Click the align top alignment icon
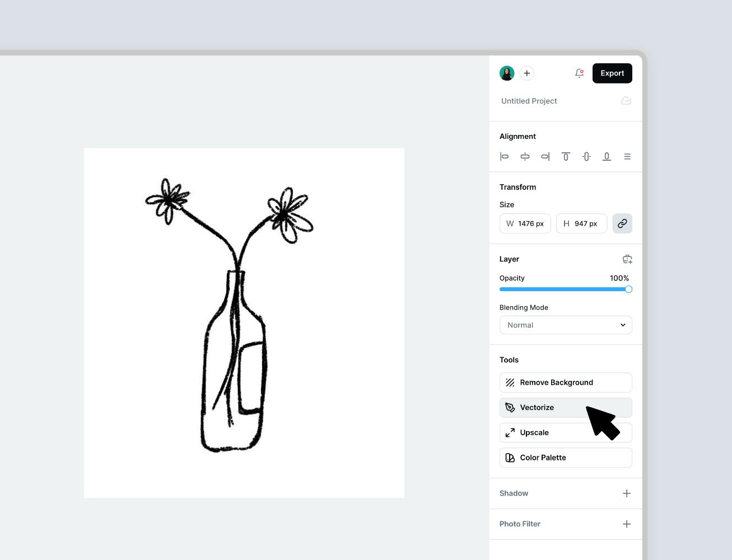The image size is (732, 560). [566, 156]
